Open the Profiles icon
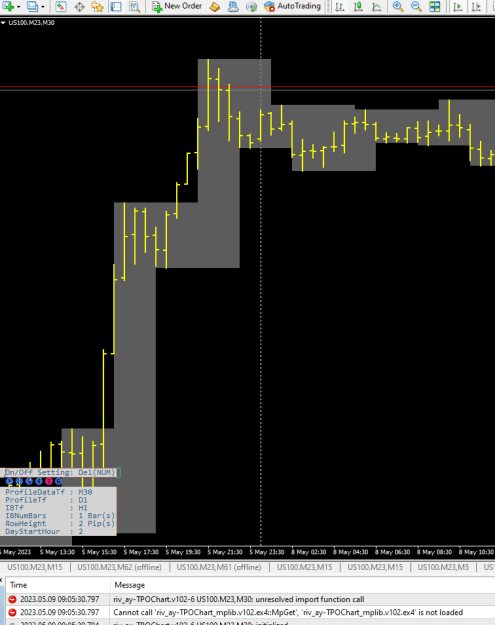This screenshot has width=495, height=625. coord(32,6)
